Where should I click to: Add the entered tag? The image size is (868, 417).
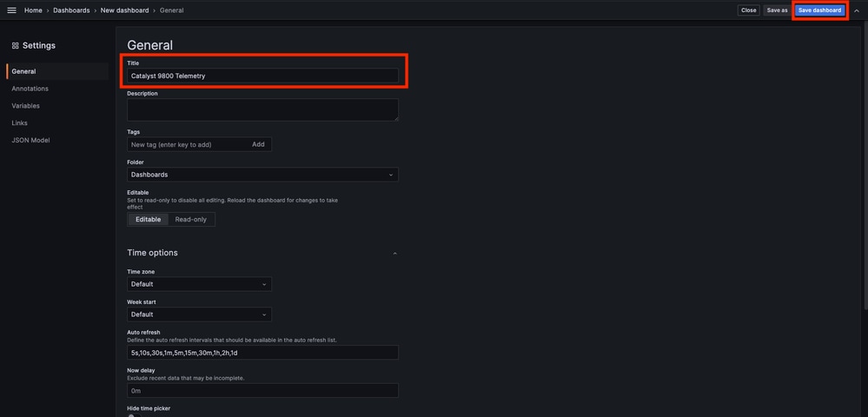[x=259, y=144]
